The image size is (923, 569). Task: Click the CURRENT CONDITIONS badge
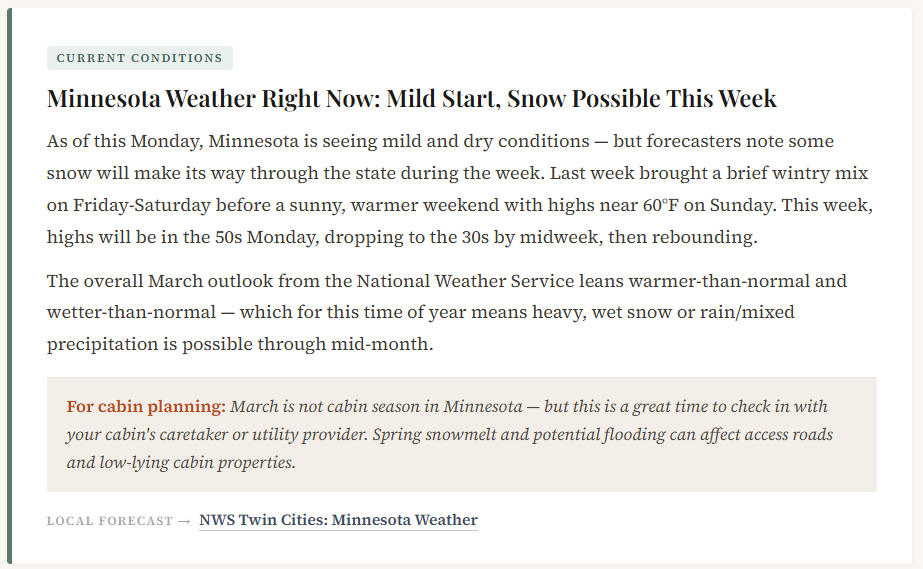pos(140,58)
